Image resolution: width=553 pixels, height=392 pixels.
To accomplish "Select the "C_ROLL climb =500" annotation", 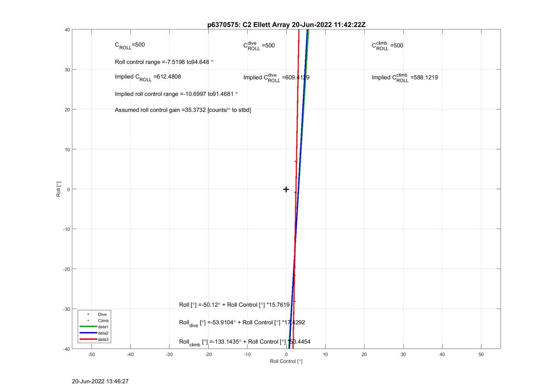I will coord(388,46).
